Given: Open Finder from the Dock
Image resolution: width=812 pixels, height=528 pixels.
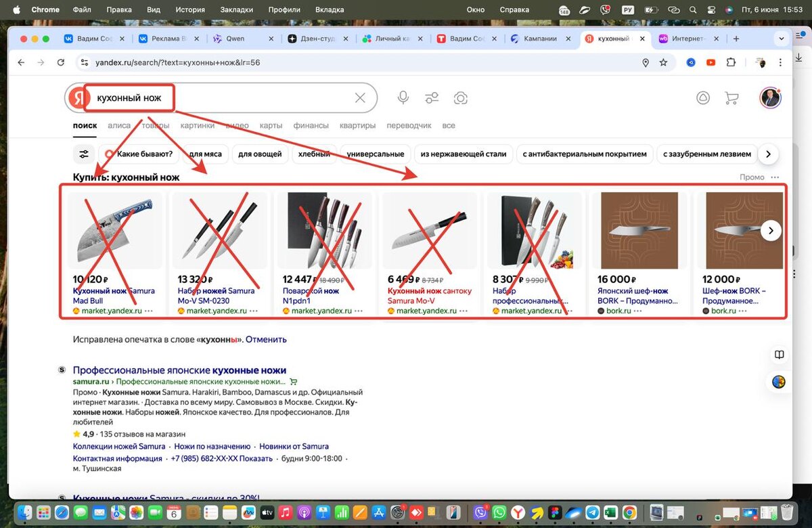Looking at the screenshot, I should (x=26, y=512).
